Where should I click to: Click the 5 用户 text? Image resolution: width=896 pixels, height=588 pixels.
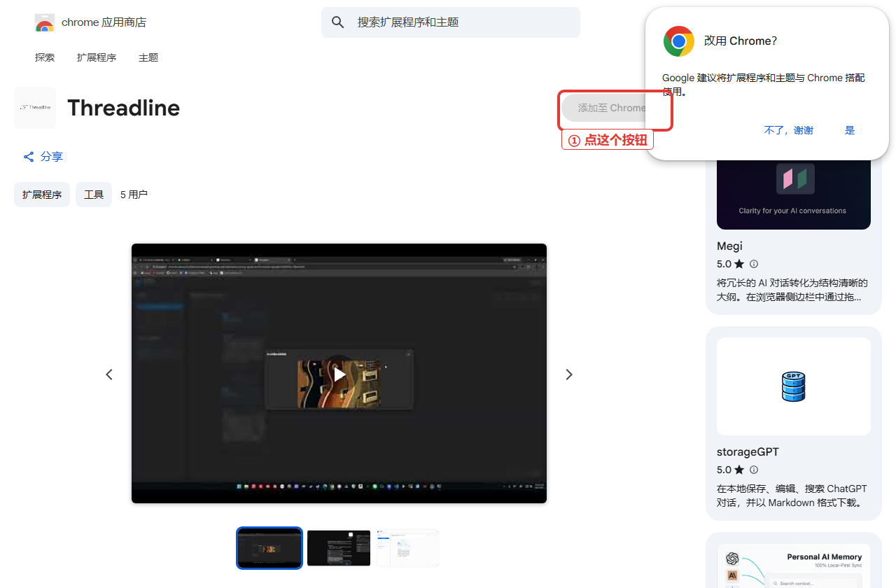pyautogui.click(x=134, y=195)
